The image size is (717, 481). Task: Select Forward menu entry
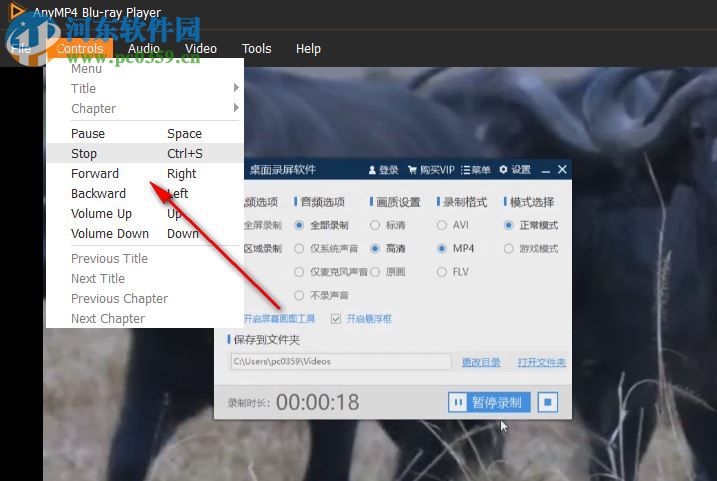tap(144, 174)
